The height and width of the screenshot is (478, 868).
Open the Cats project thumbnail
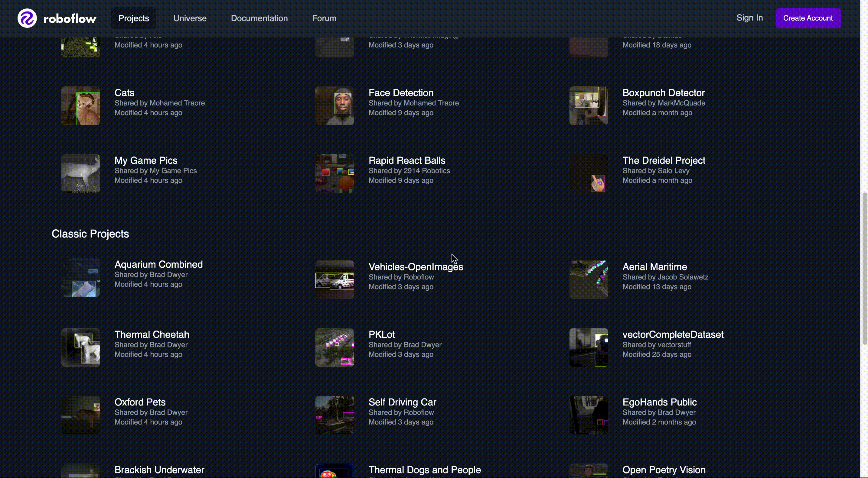tap(80, 106)
